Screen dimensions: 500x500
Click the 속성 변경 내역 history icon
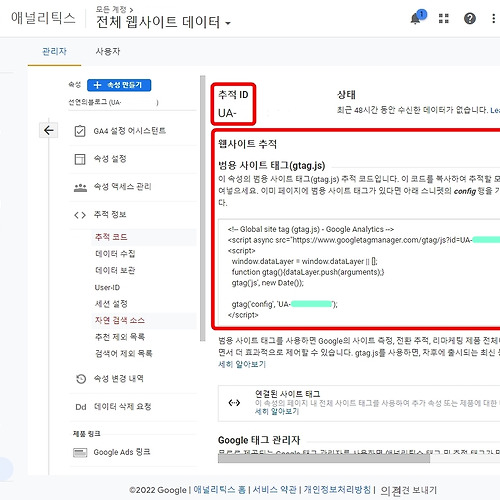click(x=81, y=379)
